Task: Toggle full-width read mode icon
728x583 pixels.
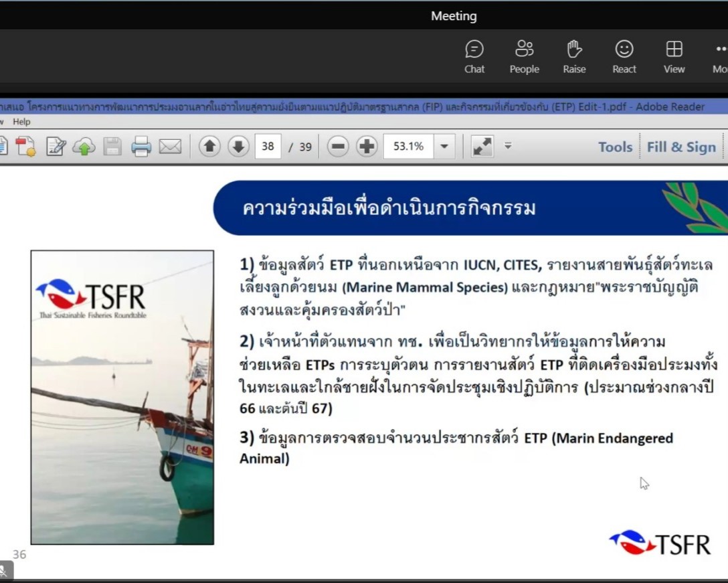Action: coord(482,147)
